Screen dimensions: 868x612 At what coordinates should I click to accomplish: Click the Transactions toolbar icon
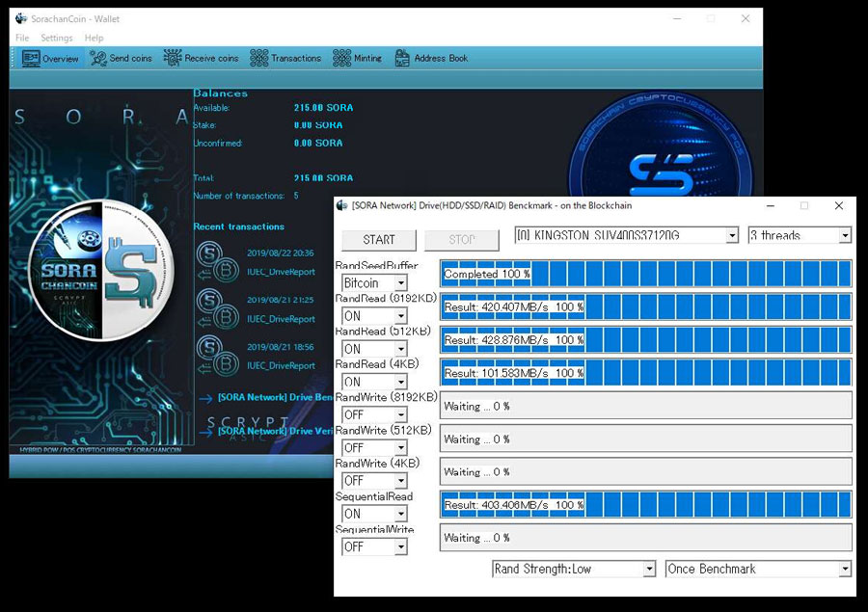coord(259,58)
